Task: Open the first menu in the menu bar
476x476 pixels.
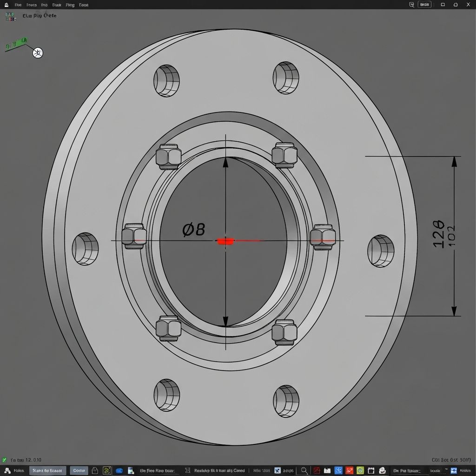Action: click(18, 5)
